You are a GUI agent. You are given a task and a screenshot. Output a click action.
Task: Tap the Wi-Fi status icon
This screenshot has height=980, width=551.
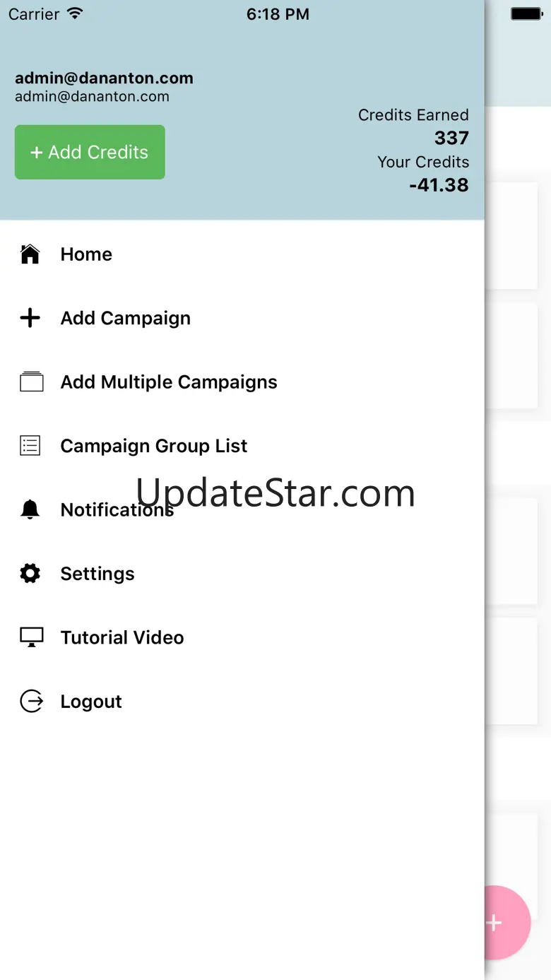[74, 14]
